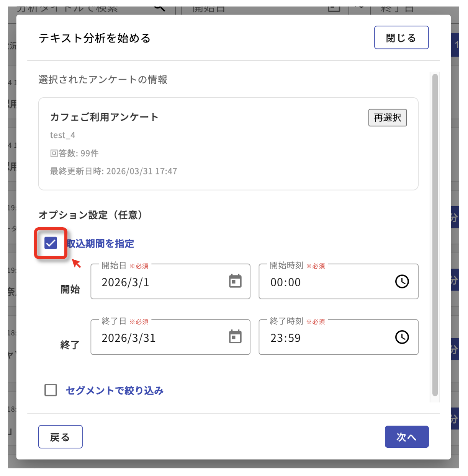Close the dialog with 閉じる button
468x476 pixels.
[401, 38]
